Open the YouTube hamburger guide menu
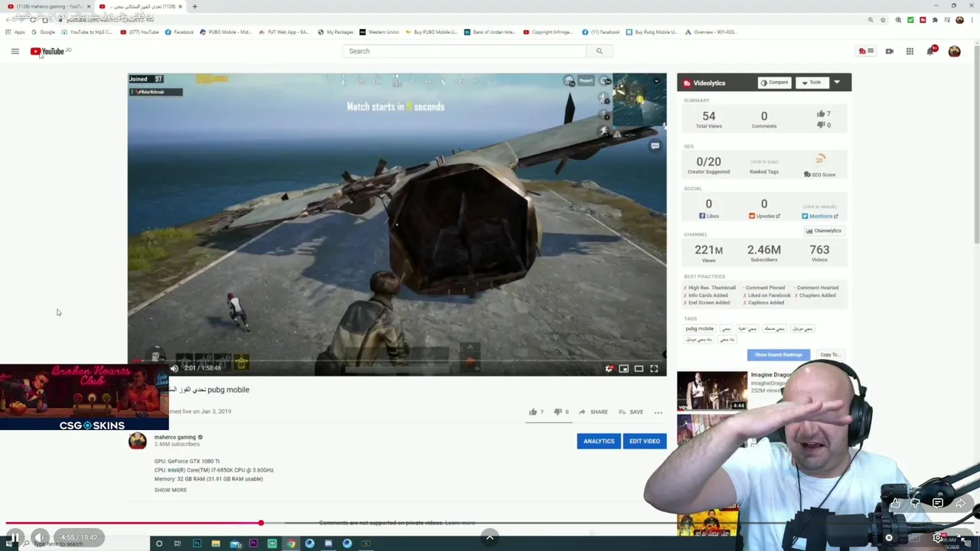Viewport: 980px width, 551px height. click(15, 51)
